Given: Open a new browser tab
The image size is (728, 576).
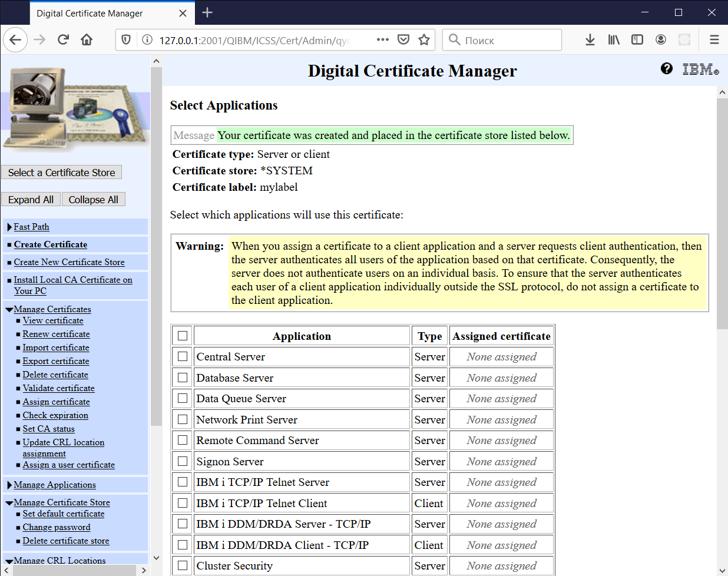Looking at the screenshot, I should point(207,12).
